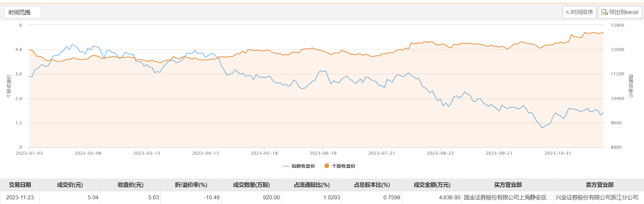Click the 折/溢价率(%) column header

point(191,185)
